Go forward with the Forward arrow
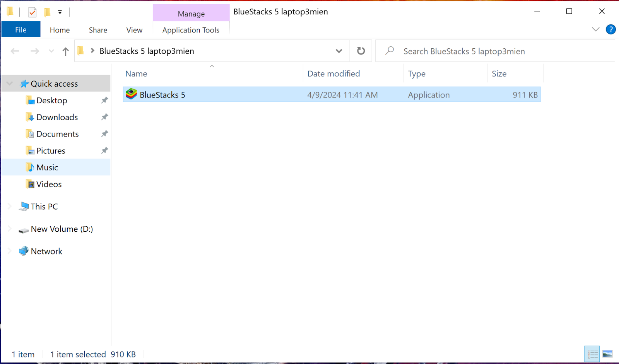Screen dimensions: 619x364 point(35,51)
